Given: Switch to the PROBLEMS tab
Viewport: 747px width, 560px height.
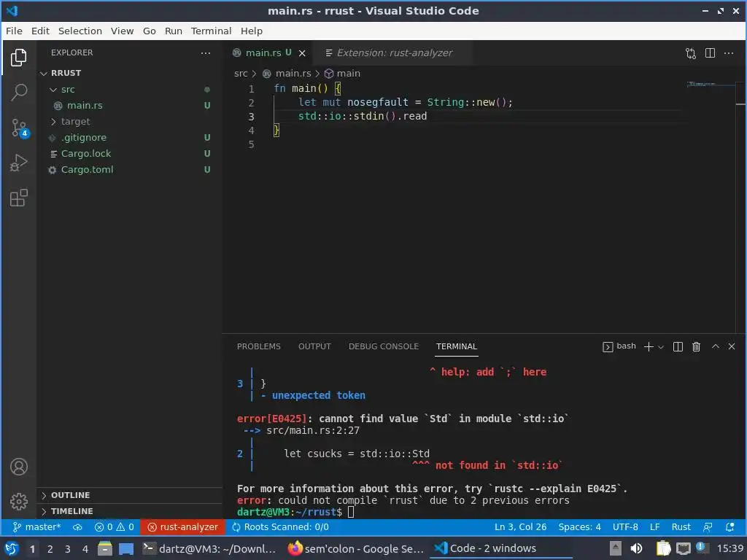Looking at the screenshot, I should (x=259, y=346).
